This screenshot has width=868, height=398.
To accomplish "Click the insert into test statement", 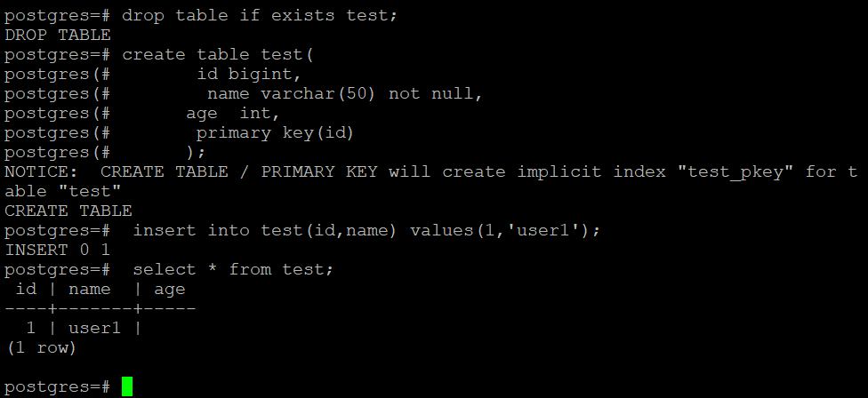I will [x=366, y=230].
